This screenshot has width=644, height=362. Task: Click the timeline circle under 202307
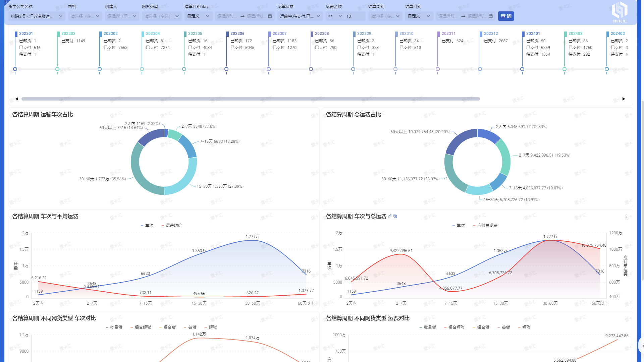click(x=269, y=69)
